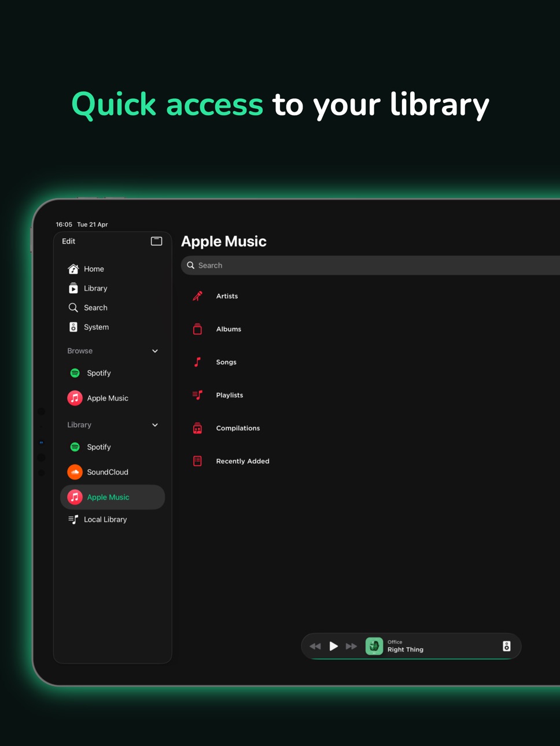Click the Albums stack icon

(197, 329)
